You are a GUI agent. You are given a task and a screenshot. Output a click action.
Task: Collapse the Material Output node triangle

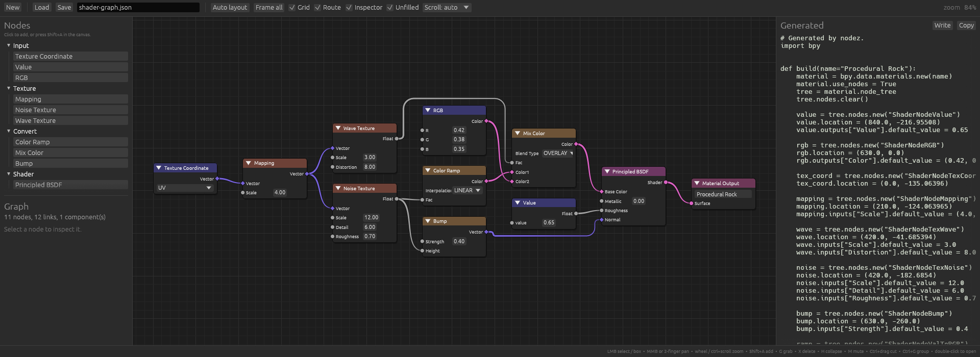tap(697, 183)
